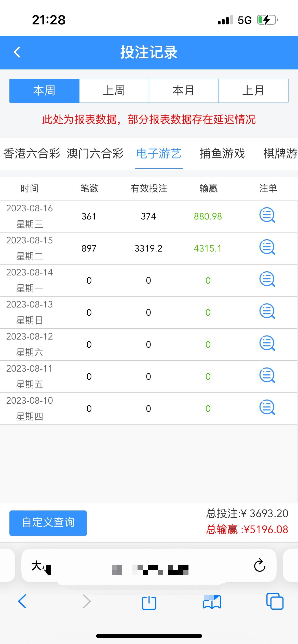
Task: Open bet slip for 2023-08-12 row
Action: [267, 344]
